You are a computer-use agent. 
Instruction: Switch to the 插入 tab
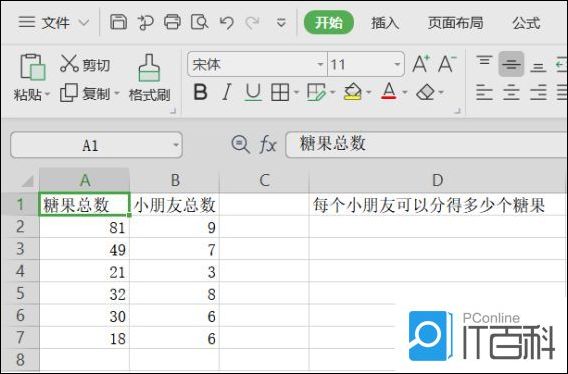[385, 23]
